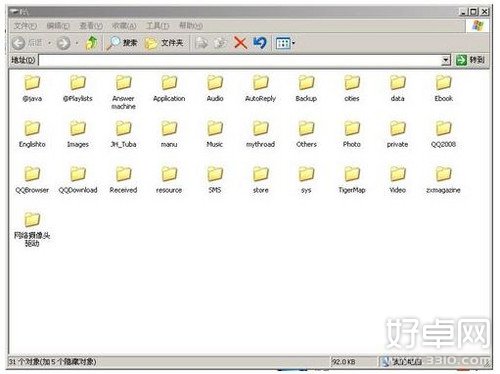Image resolution: width=500 pixels, height=374 pixels.
Task: Go up one folder level
Action: click(92, 43)
